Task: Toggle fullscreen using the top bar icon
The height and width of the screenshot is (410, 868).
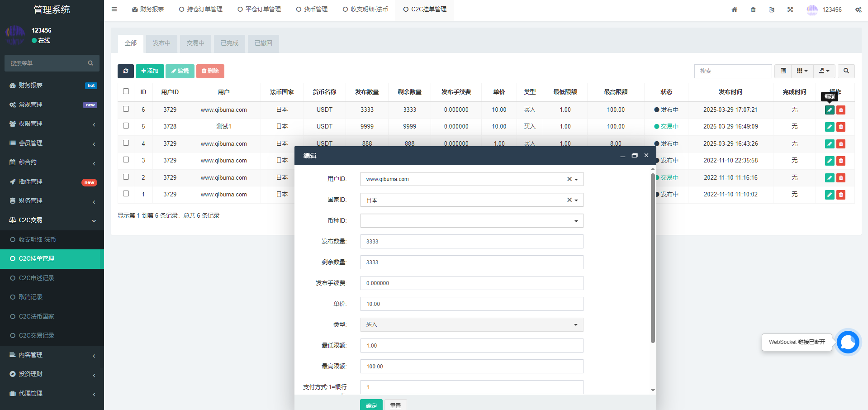Action: point(790,10)
